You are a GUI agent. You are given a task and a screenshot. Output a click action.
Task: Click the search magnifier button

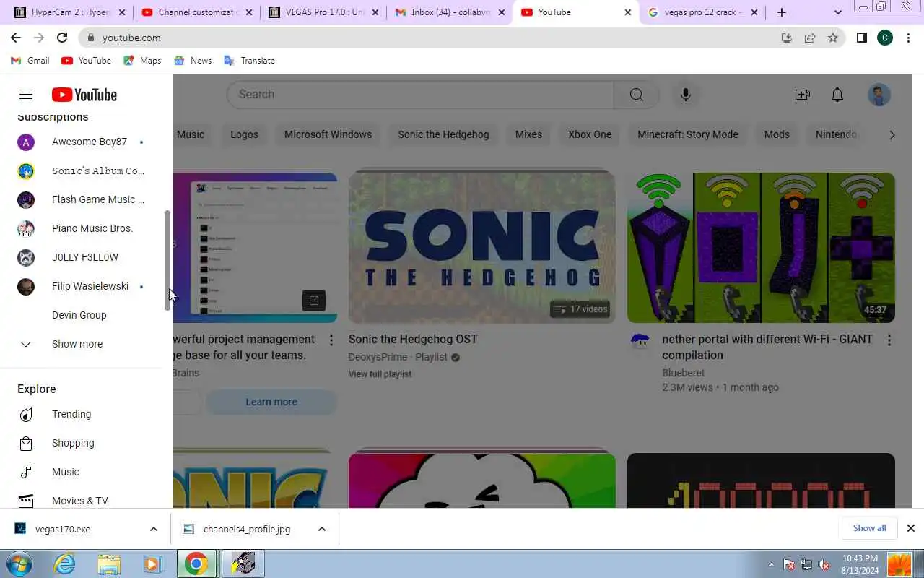click(636, 95)
